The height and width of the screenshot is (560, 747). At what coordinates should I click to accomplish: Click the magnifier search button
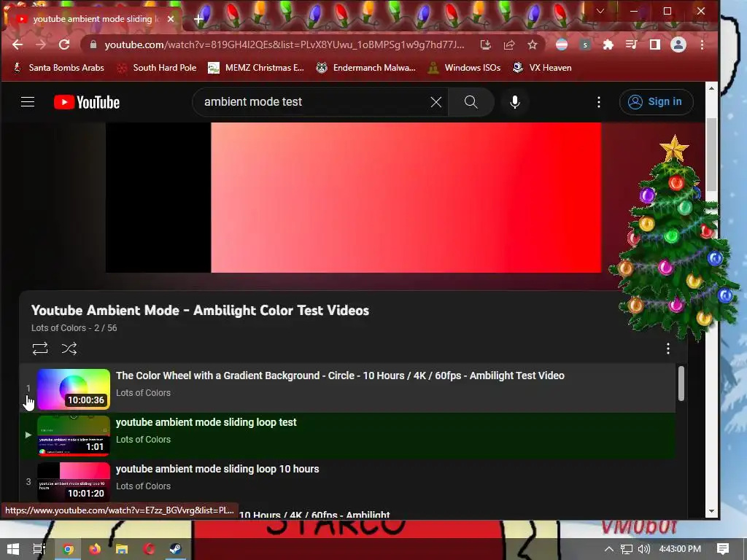pos(471,102)
